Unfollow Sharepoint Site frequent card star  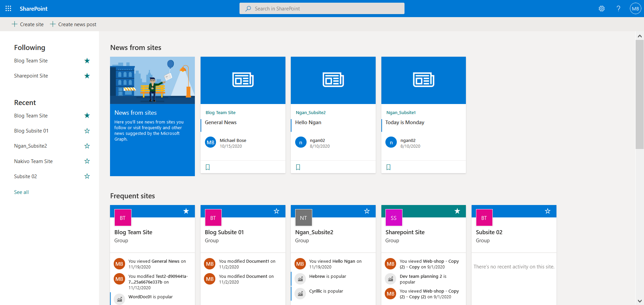coord(457,211)
